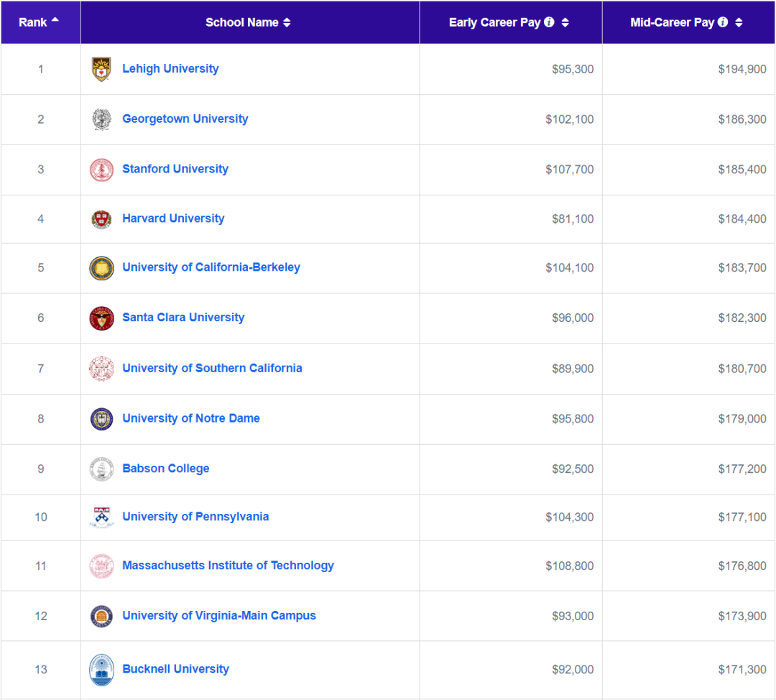Sort by Early Career Pay arrows
Image resolution: width=776 pixels, height=700 pixels.
(x=565, y=23)
